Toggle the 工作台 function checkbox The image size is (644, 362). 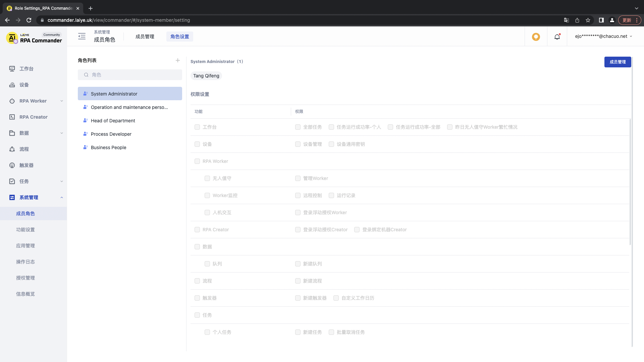pyautogui.click(x=197, y=127)
